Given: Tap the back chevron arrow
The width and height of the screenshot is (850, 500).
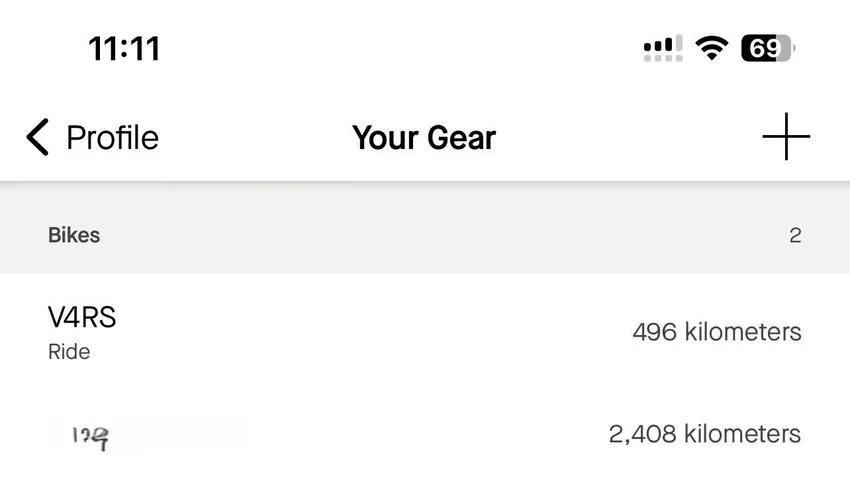Looking at the screenshot, I should (x=37, y=137).
